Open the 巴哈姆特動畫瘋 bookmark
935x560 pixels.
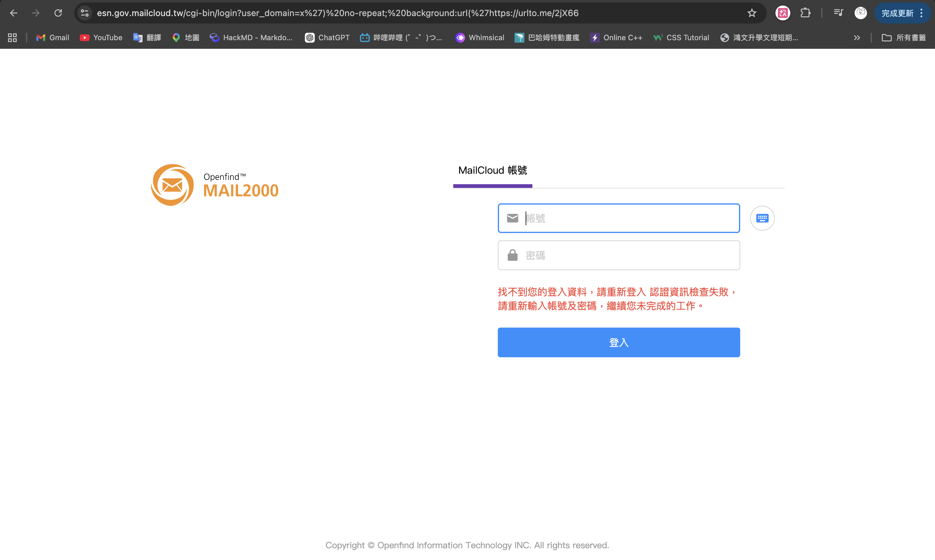pyautogui.click(x=547, y=38)
